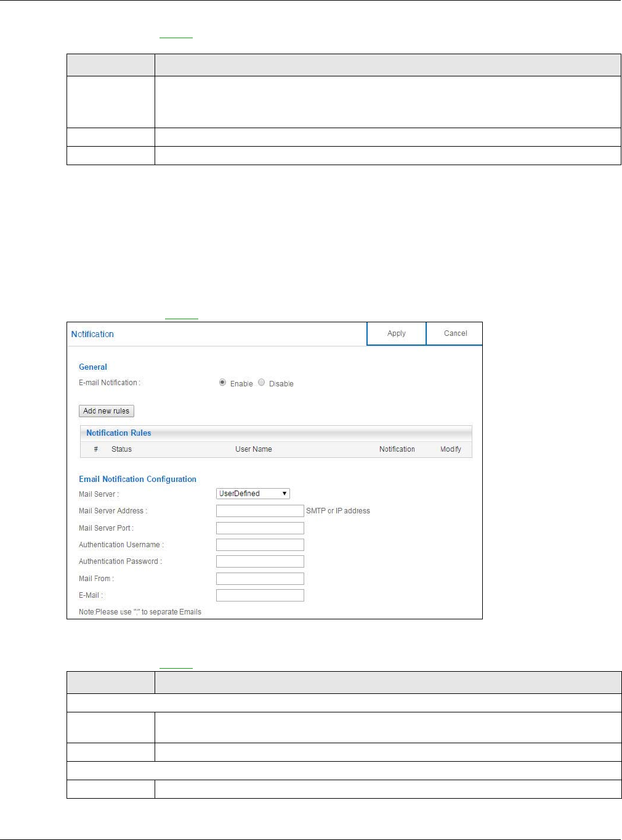Focus the Mail Server Address field
This screenshot has height=840, width=622.
260,511
